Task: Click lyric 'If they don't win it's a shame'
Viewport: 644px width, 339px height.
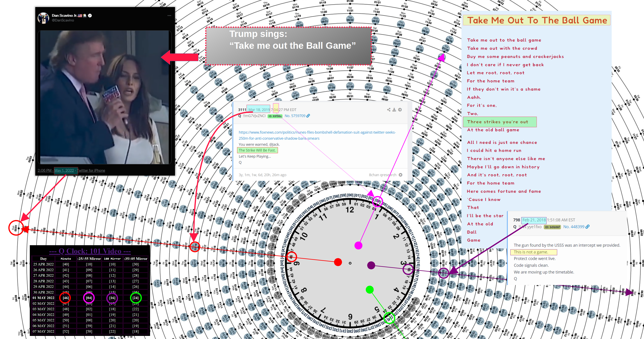Action: click(x=504, y=89)
